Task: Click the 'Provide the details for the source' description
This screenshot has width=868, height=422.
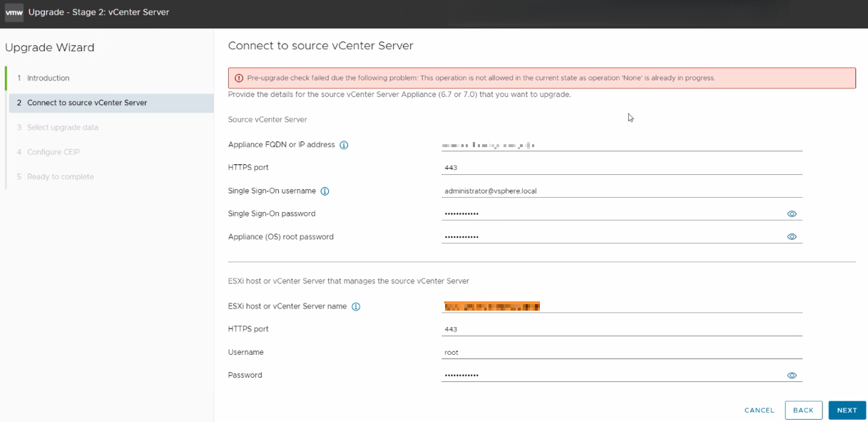Action: point(399,94)
